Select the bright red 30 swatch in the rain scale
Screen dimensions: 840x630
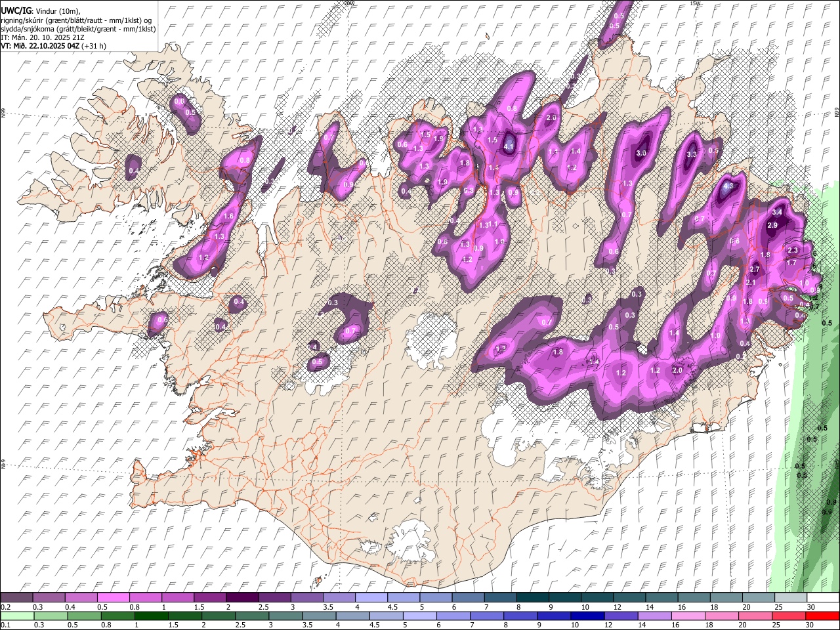tap(822, 616)
